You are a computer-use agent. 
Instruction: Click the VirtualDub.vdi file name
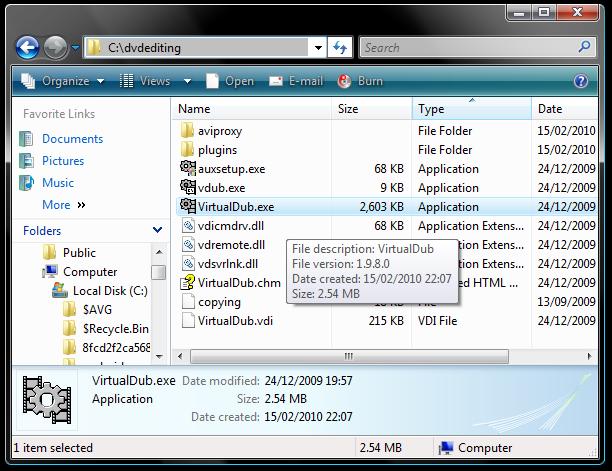click(235, 321)
